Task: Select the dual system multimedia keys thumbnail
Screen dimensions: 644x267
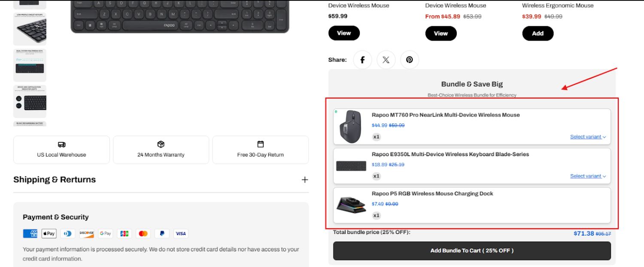Action: pos(30,65)
